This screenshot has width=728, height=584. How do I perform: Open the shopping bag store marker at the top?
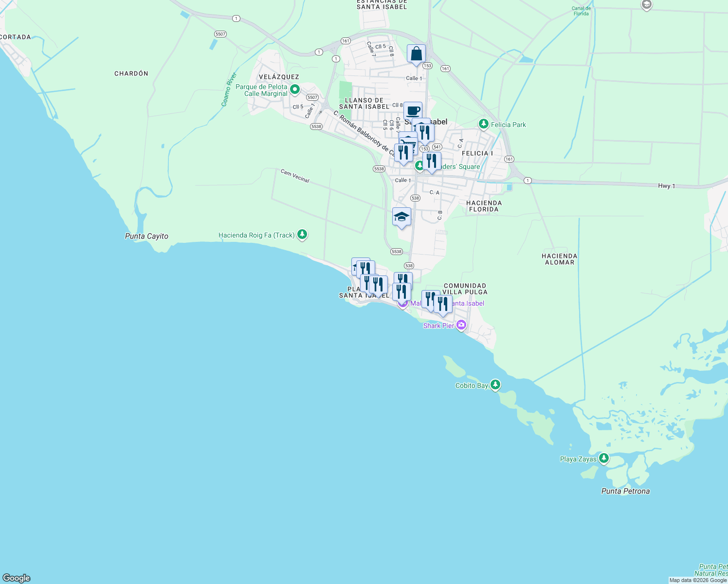416,54
